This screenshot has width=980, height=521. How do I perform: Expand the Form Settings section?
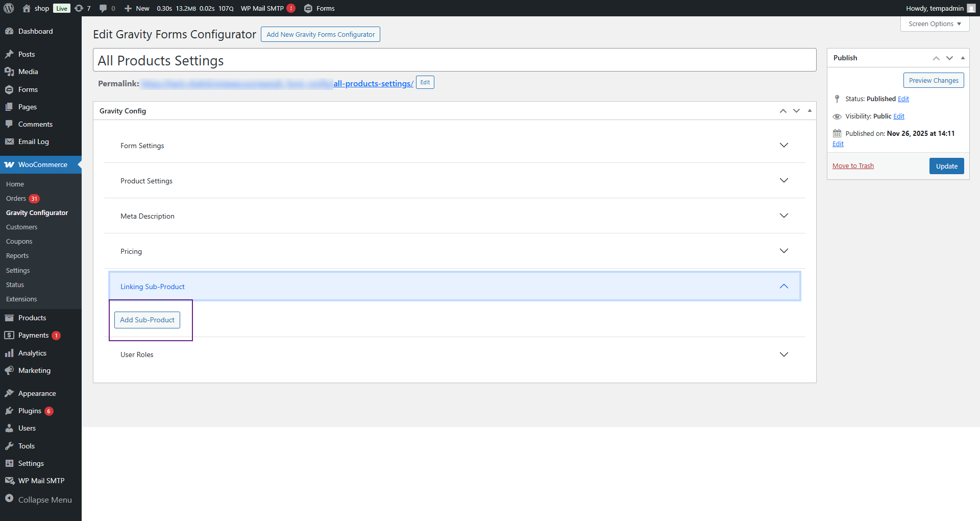(x=784, y=146)
